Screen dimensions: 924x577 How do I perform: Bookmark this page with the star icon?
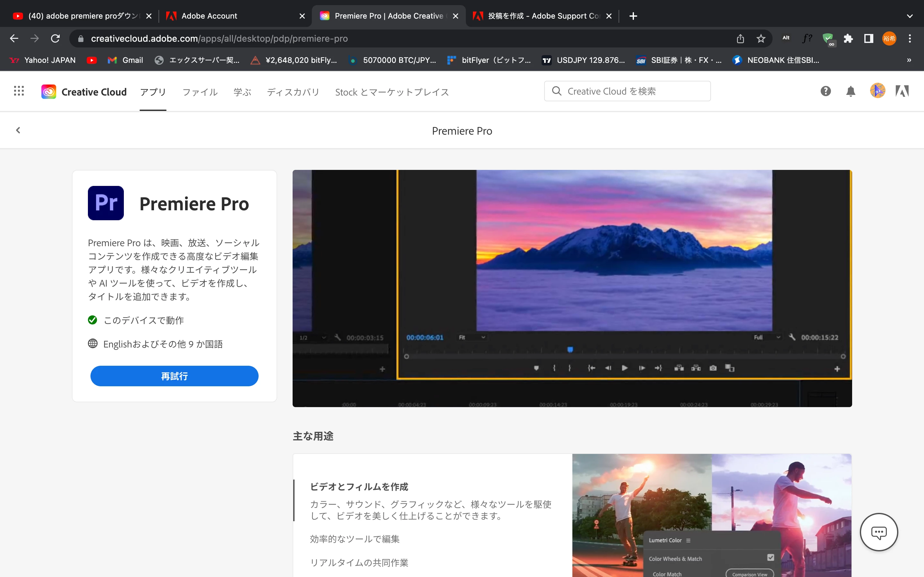point(761,38)
